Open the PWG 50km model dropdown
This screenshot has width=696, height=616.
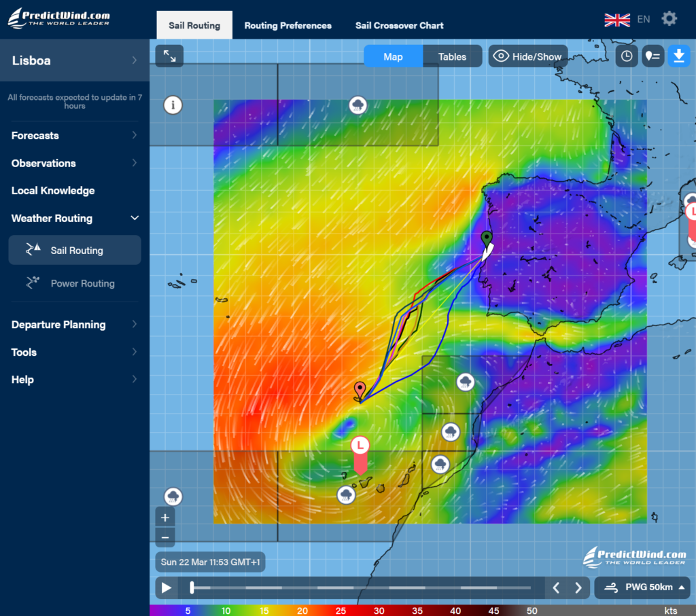pos(642,587)
